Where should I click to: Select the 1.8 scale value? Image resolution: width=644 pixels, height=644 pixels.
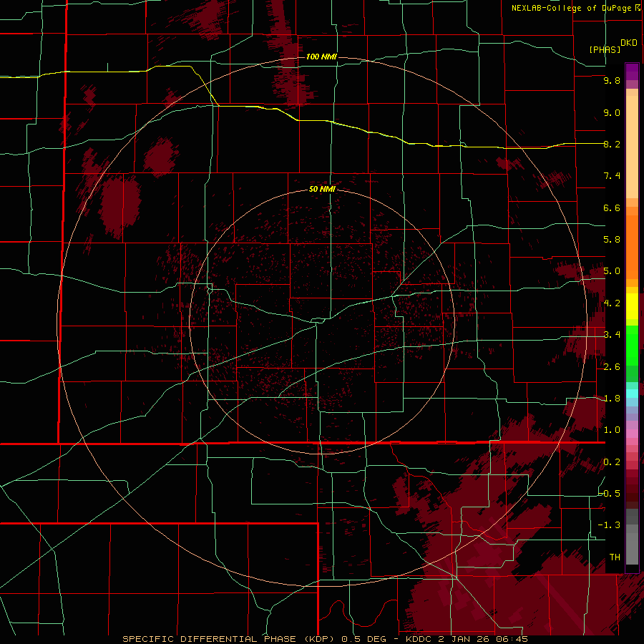(612, 399)
